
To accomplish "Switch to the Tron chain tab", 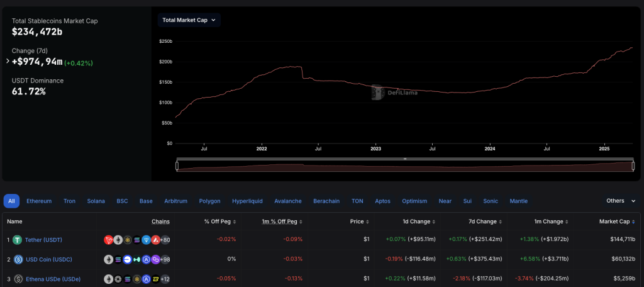I will [x=69, y=201].
